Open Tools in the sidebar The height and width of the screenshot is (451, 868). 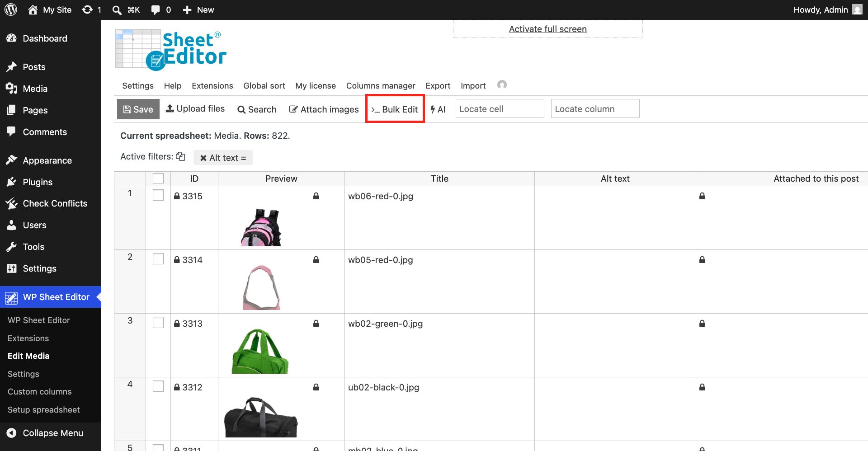(x=33, y=247)
